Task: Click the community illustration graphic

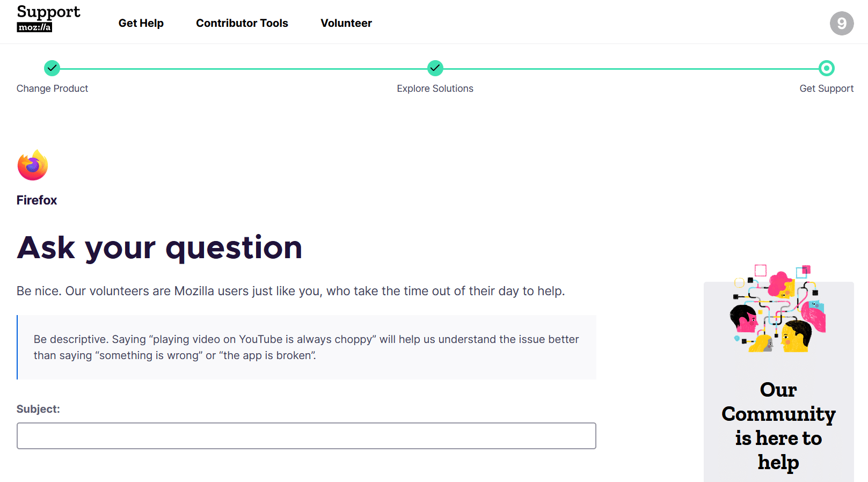Action: pyautogui.click(x=778, y=308)
